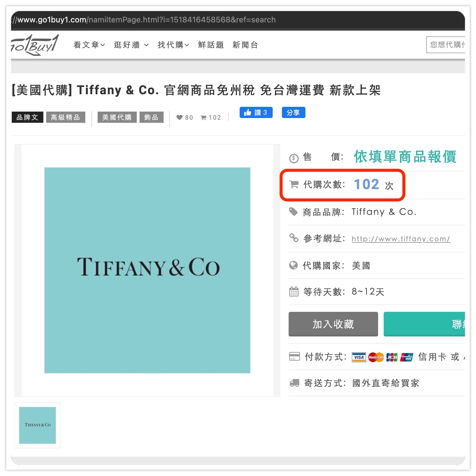Click the 加入收藏 button
The height and width of the screenshot is (476, 476).
coord(333,324)
